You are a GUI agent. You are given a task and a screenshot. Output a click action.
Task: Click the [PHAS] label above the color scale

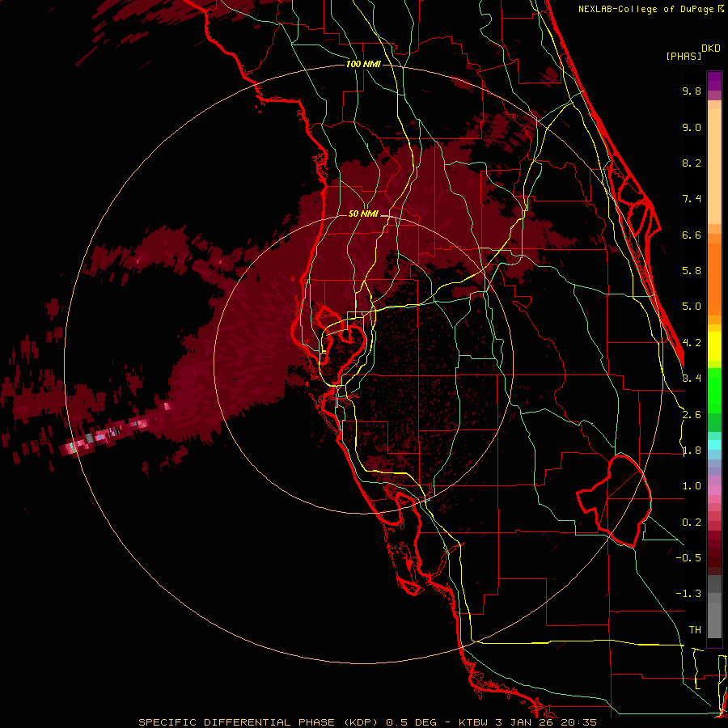click(x=684, y=56)
